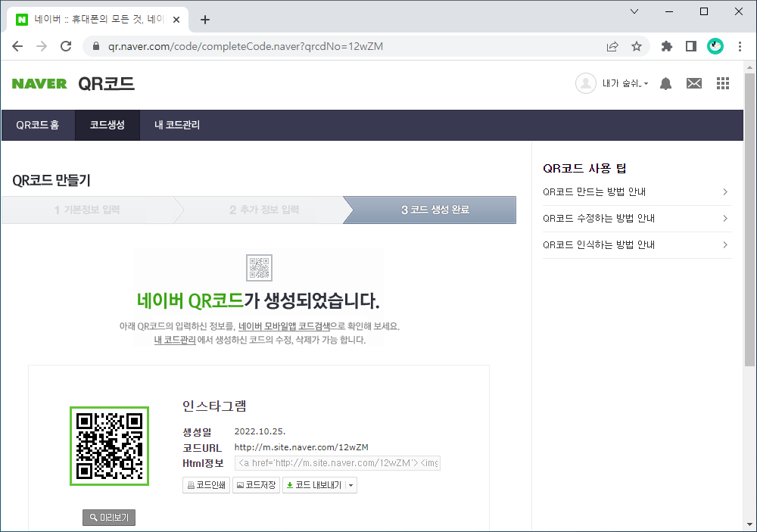Image resolution: width=757 pixels, height=532 pixels.
Task: Click the padlock site info icon
Action: (96, 46)
